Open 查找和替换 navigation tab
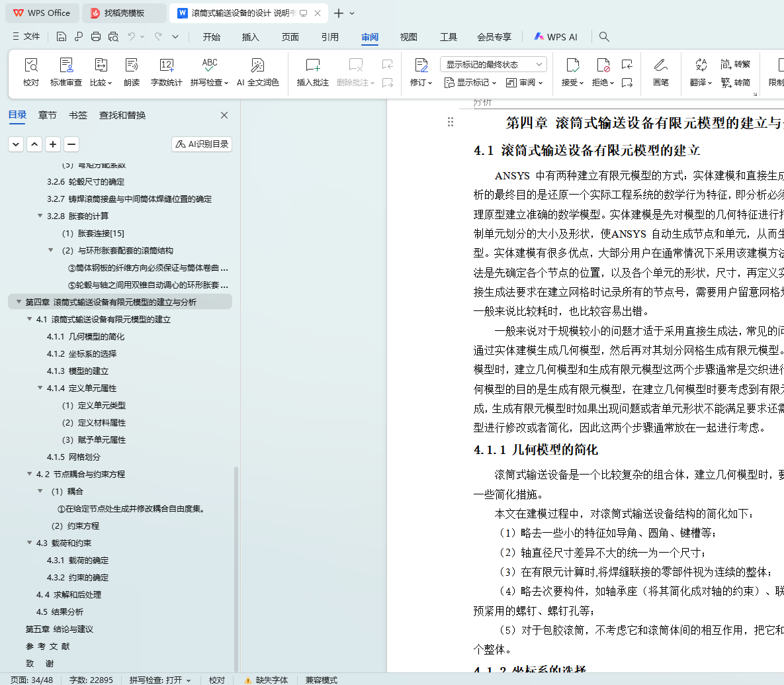Image resolution: width=784 pixels, height=685 pixels. coord(122,116)
